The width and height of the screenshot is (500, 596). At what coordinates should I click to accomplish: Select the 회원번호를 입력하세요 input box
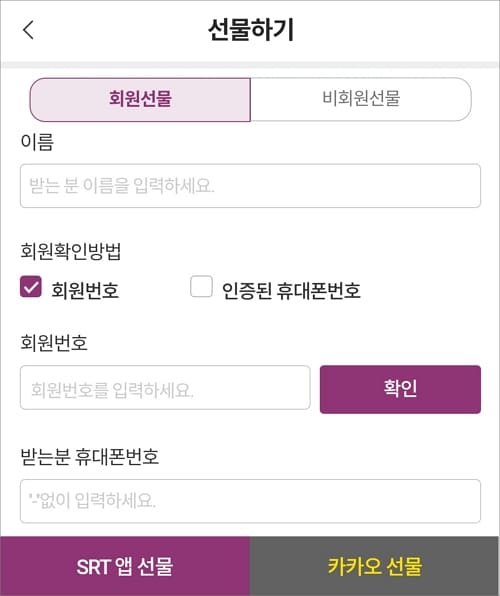(x=165, y=388)
